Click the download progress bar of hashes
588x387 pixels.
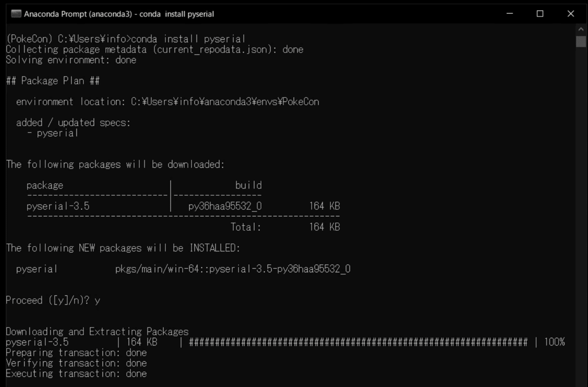pos(358,342)
